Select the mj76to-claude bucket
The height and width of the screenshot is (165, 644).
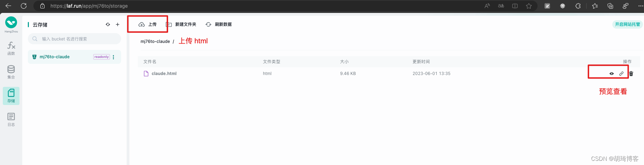74,57
